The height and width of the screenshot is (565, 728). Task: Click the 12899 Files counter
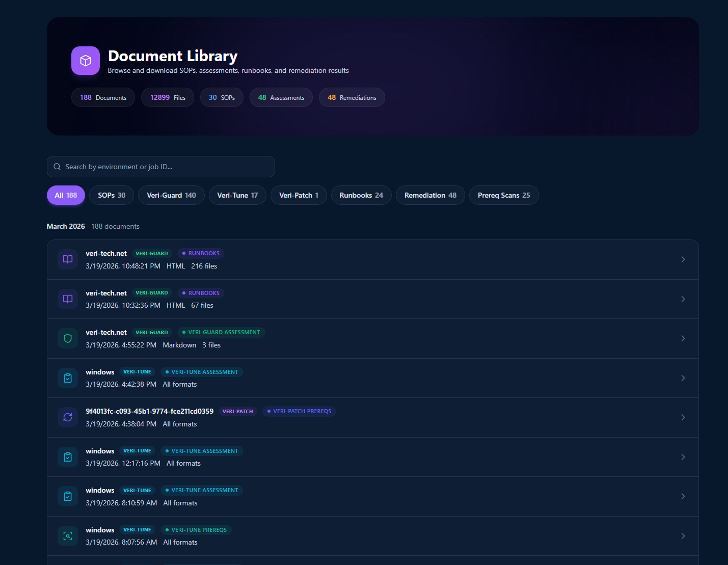tap(168, 97)
